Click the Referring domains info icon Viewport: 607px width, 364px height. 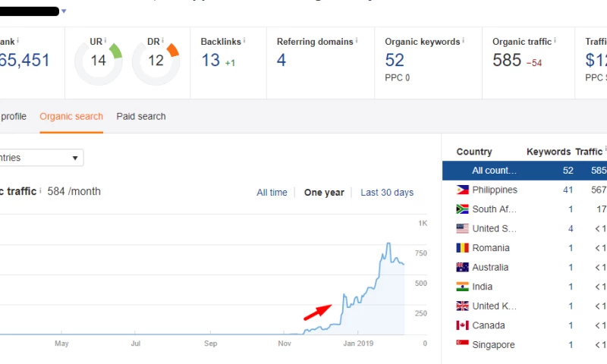[357, 41]
